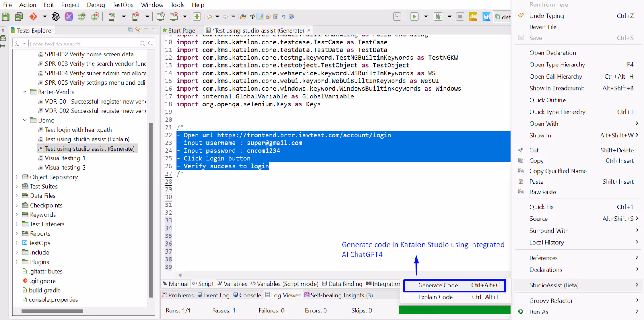
Task: Expand the Object Repository node
Action: click(x=17, y=177)
